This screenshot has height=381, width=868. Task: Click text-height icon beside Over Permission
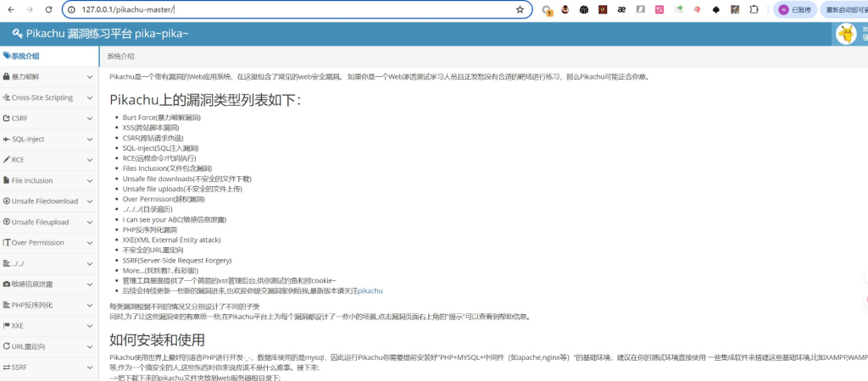coord(7,243)
